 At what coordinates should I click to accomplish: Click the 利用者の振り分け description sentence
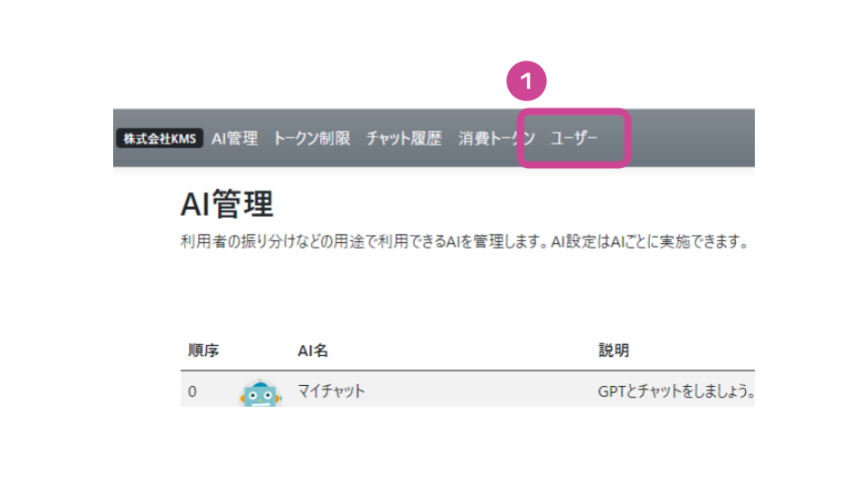click(364, 242)
